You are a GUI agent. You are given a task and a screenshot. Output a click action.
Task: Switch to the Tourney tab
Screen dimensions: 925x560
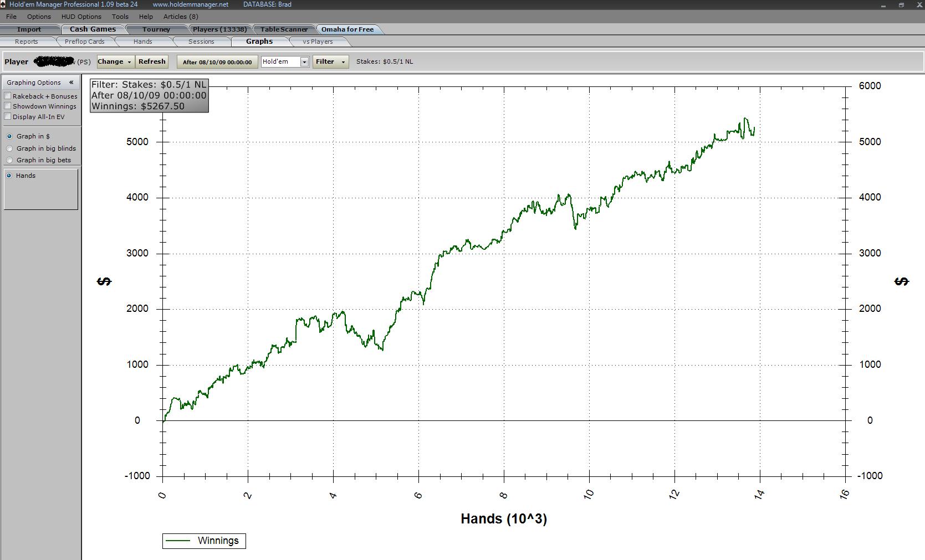click(x=156, y=29)
